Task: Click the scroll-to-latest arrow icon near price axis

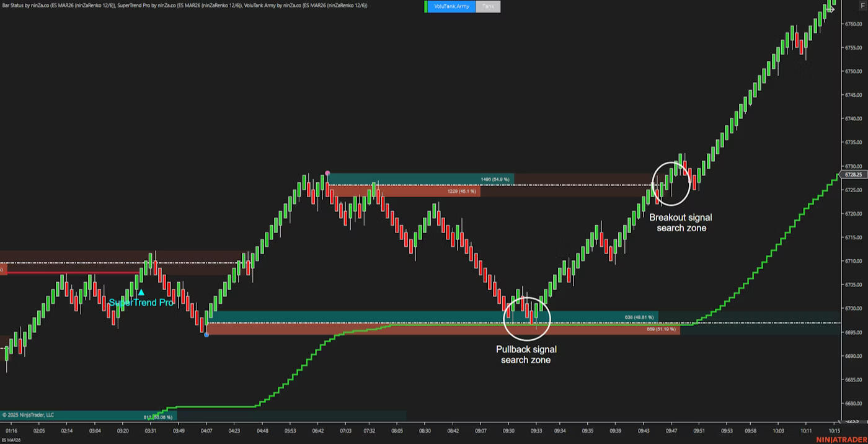Action: [831, 9]
